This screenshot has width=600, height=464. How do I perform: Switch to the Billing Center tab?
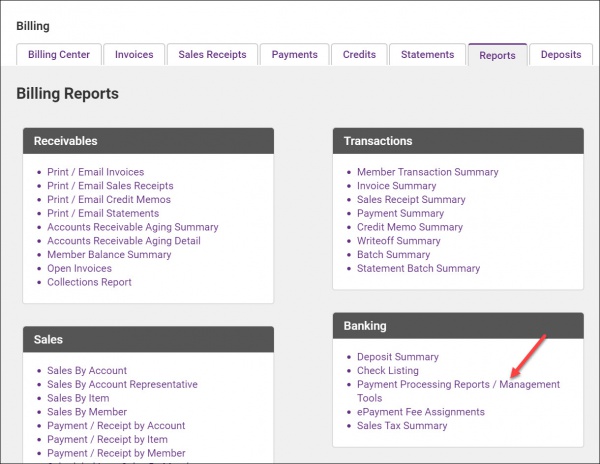(x=58, y=55)
